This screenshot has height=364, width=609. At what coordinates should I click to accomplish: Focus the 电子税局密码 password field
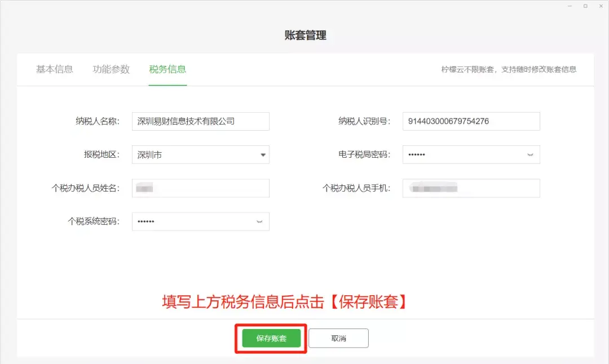click(x=471, y=155)
